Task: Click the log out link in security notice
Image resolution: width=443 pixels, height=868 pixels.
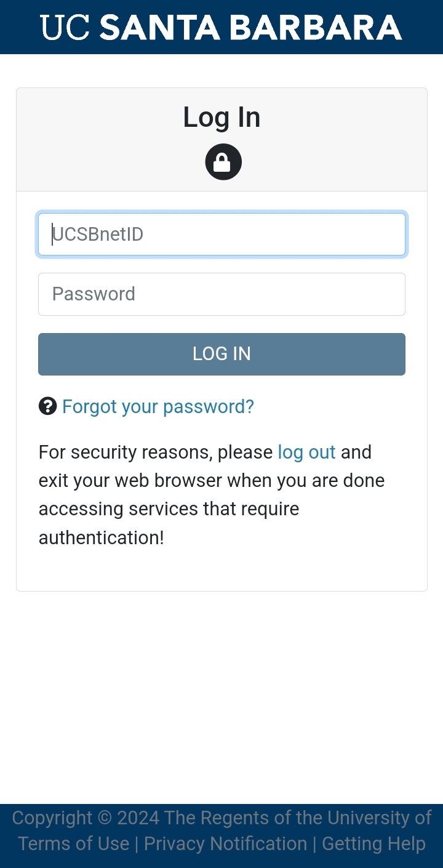Action: point(306,452)
